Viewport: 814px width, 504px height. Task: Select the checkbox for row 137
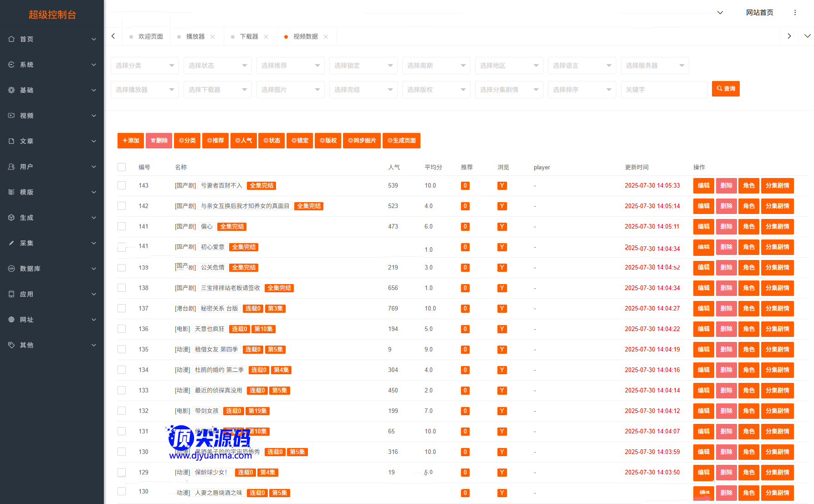(x=122, y=308)
